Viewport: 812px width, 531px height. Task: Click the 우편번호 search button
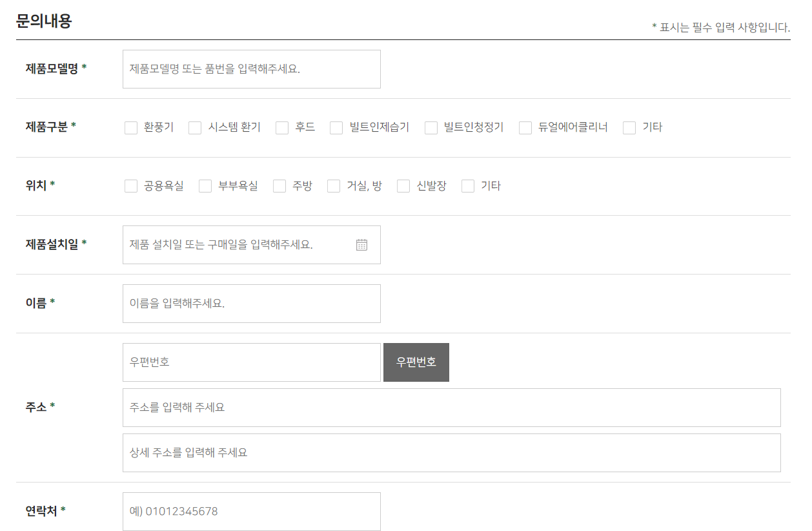click(416, 362)
